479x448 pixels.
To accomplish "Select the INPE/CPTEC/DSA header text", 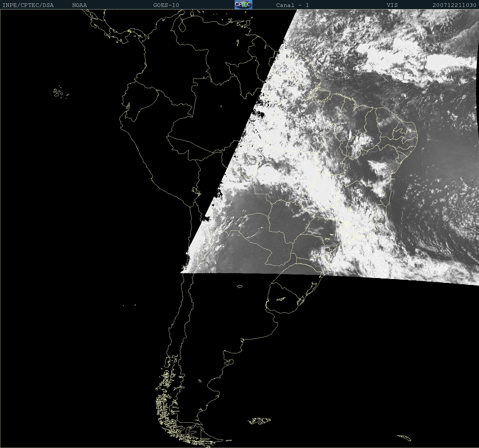I will [x=28, y=5].
